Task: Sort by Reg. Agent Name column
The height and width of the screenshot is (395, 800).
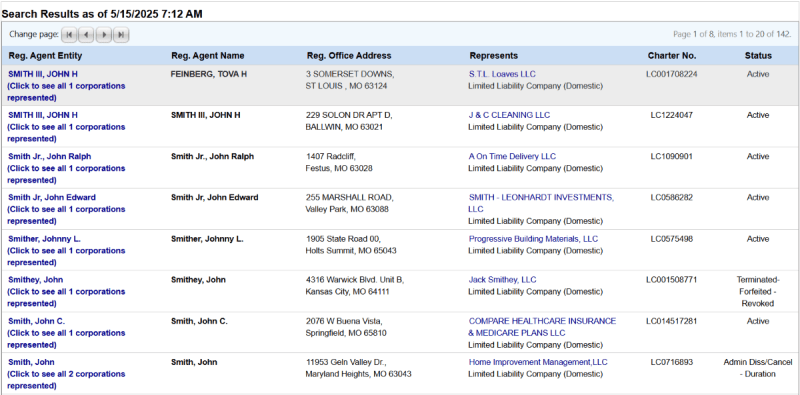Action: [208, 56]
